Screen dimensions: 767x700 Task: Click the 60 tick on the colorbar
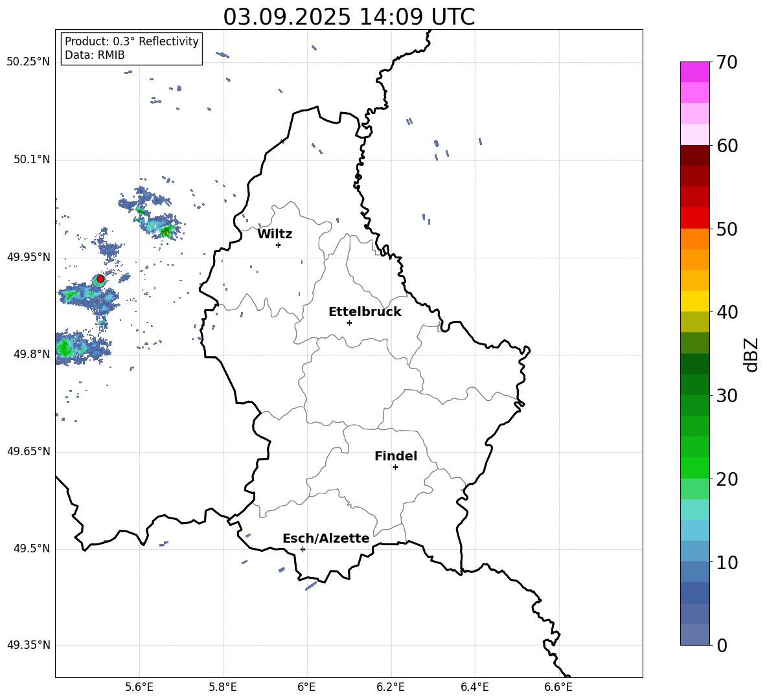point(727,146)
